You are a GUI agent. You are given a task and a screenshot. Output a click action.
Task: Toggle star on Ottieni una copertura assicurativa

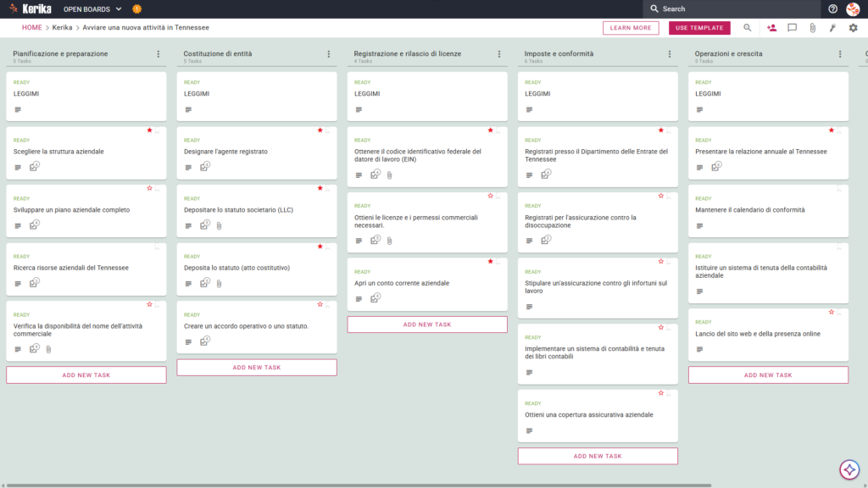point(661,393)
